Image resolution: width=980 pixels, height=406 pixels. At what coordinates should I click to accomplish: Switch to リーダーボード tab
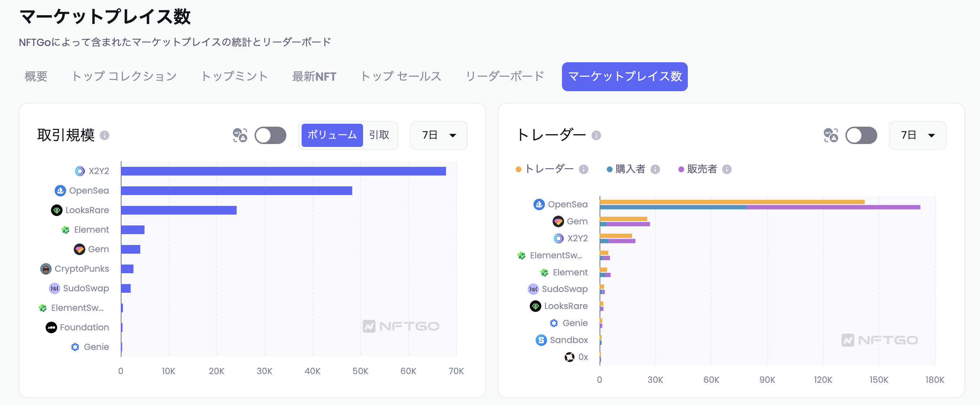505,76
